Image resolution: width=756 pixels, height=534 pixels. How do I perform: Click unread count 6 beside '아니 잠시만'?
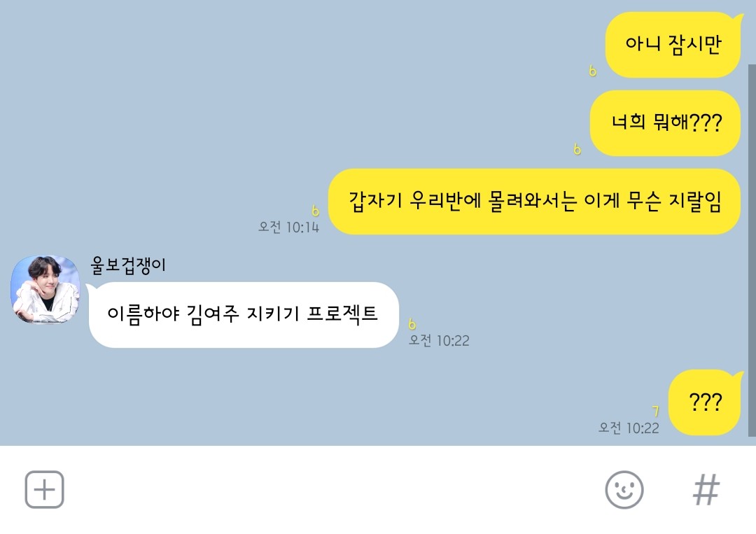[593, 71]
